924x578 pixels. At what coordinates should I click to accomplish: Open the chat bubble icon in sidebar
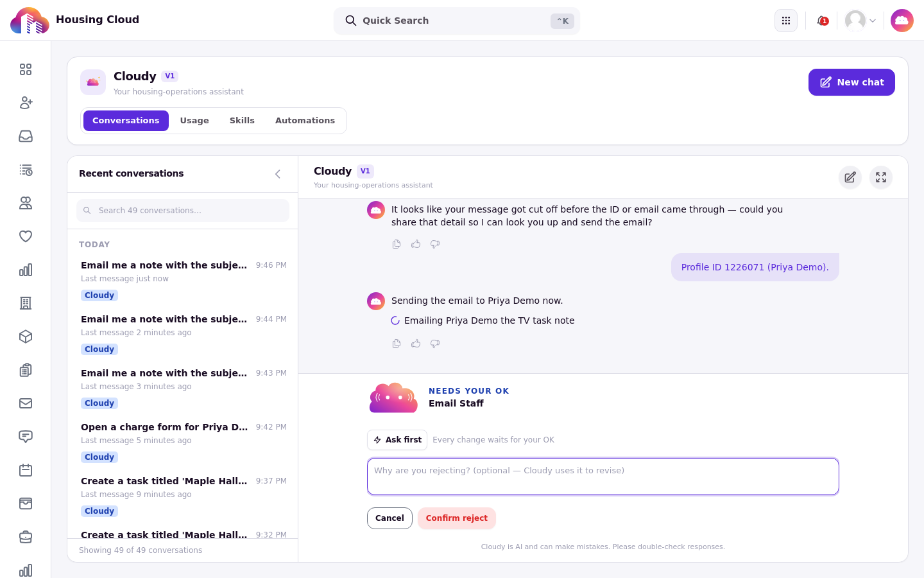[x=26, y=437]
